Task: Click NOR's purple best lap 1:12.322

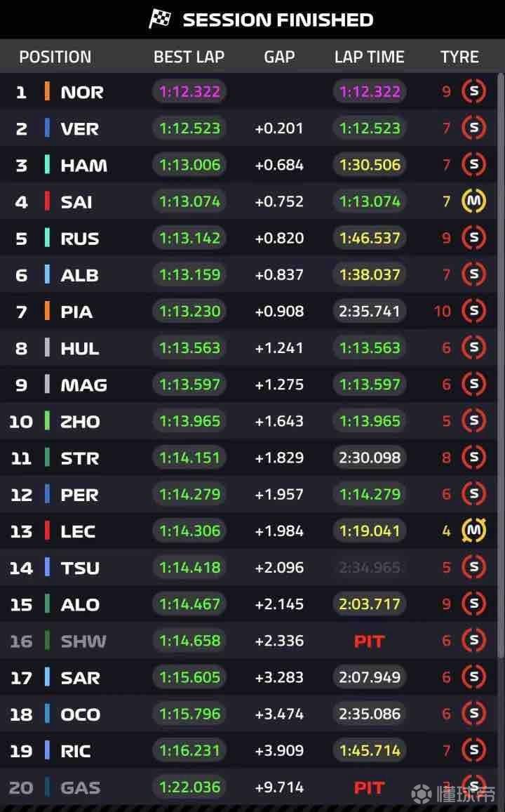Action: point(189,91)
